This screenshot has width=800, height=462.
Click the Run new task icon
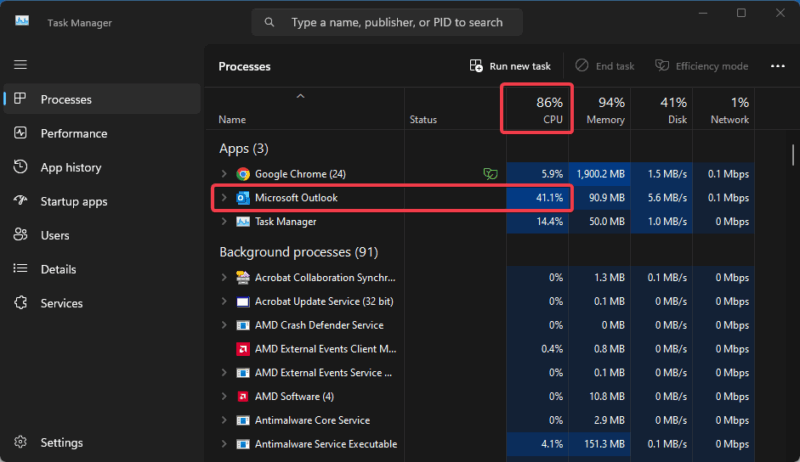(x=476, y=66)
